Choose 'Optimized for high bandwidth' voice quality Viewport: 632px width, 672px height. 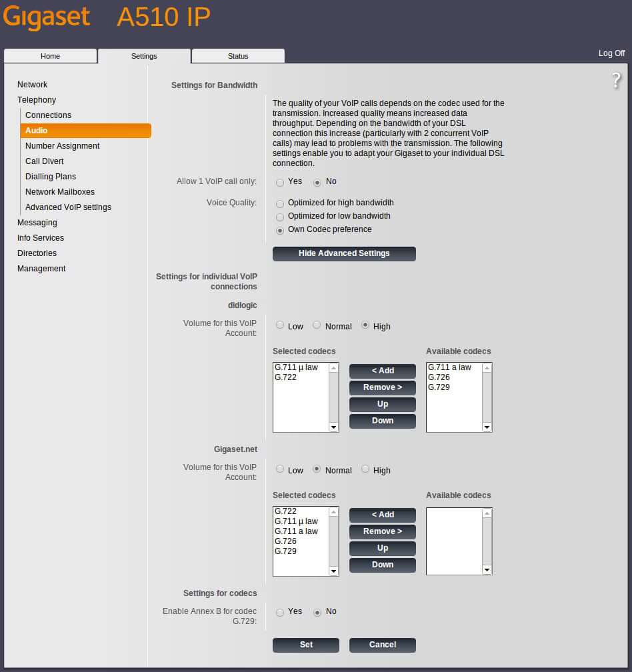point(280,203)
